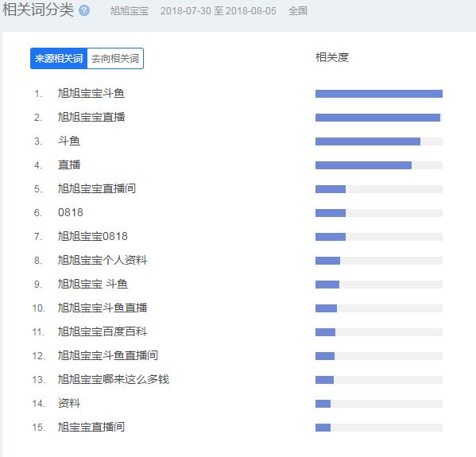Open keyword 旭旭宝宝直播
The width and height of the screenshot is (476, 457).
point(91,117)
